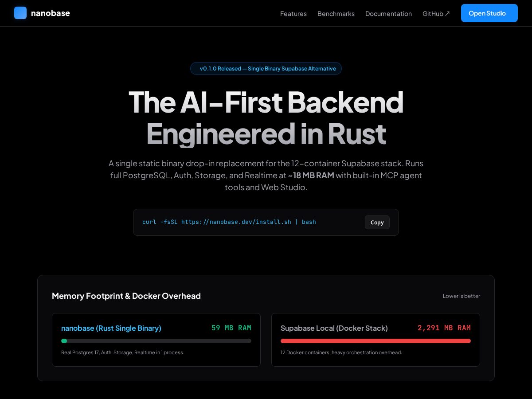532x399 pixels.
Task: Click the Real Postgres 17 description line
Action: pyautogui.click(x=123, y=352)
